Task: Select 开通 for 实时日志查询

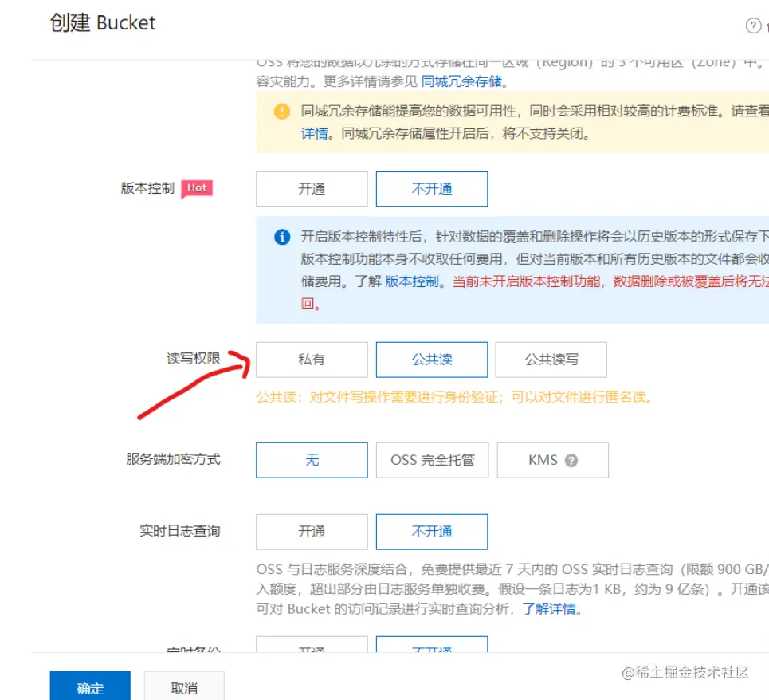Action: tap(312, 532)
